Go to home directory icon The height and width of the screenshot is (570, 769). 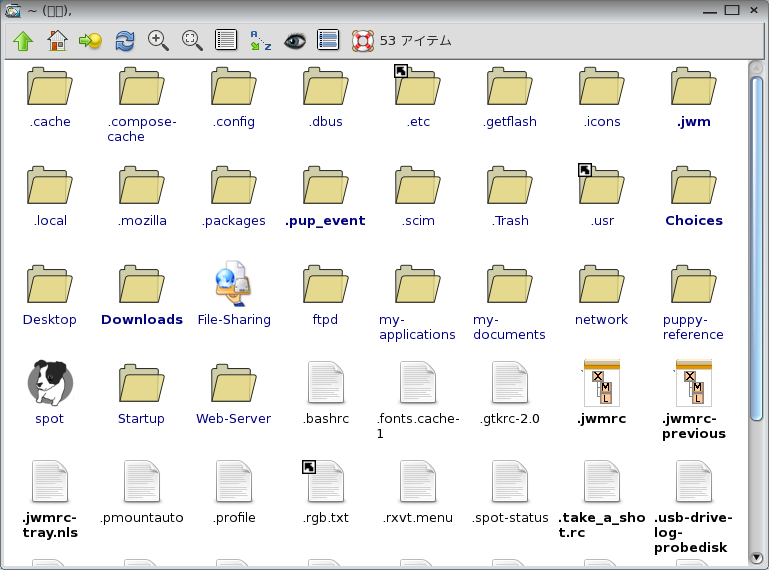pyautogui.click(x=57, y=41)
